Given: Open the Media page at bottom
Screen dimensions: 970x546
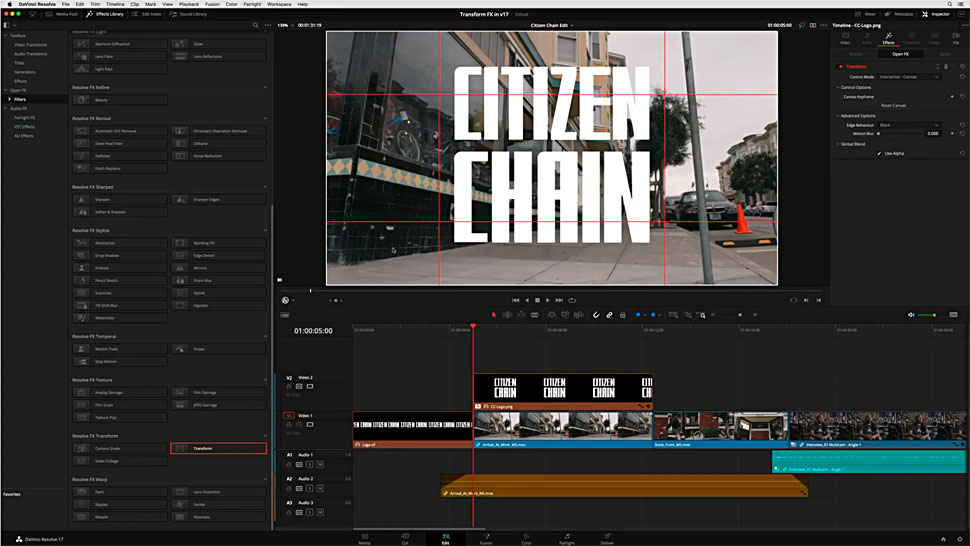Looking at the screenshot, I should coord(364,539).
